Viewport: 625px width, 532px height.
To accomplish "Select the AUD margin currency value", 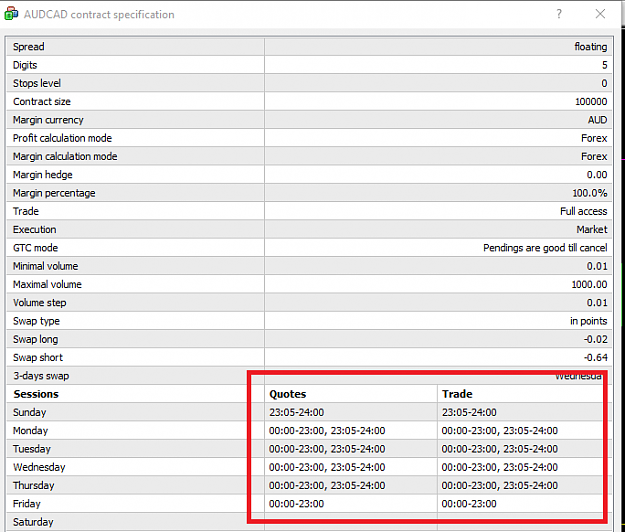I will pyautogui.click(x=597, y=120).
